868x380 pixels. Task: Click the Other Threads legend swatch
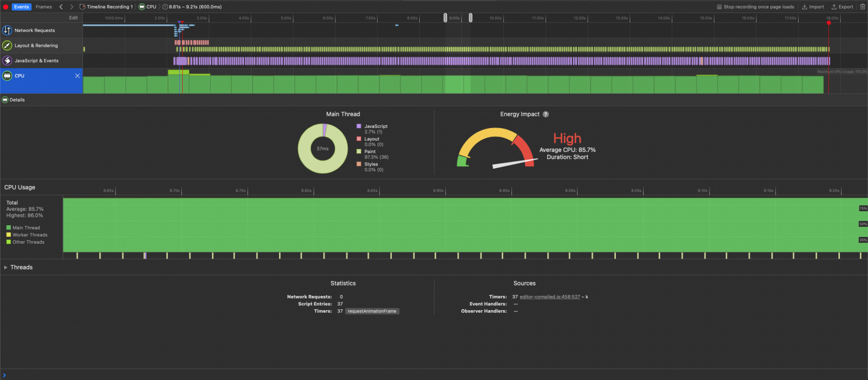point(9,242)
